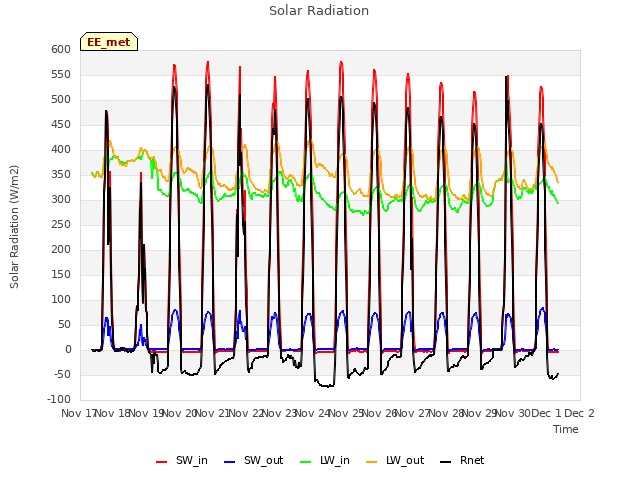Click the blue SW_out legend swatch
This screenshot has width=640, height=480.
tap(230, 462)
